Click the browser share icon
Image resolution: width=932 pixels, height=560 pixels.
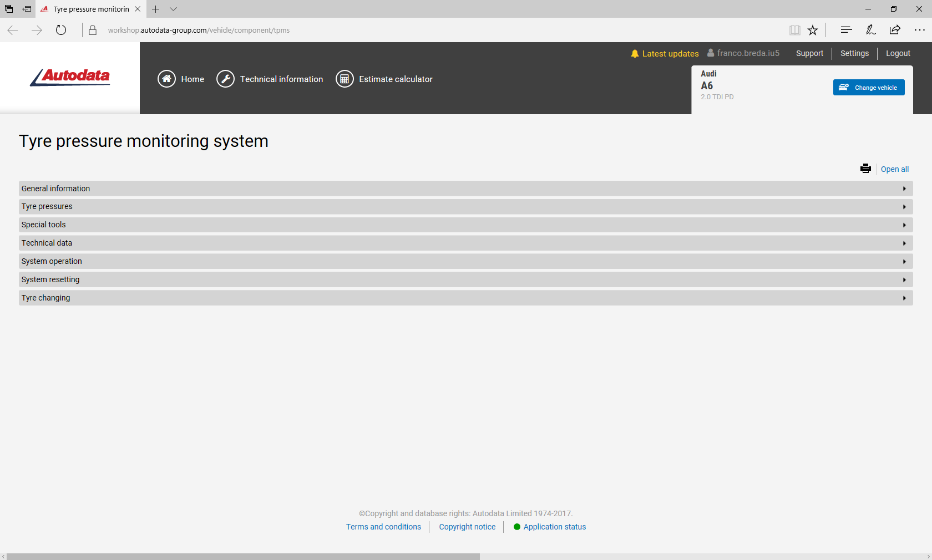[895, 30]
